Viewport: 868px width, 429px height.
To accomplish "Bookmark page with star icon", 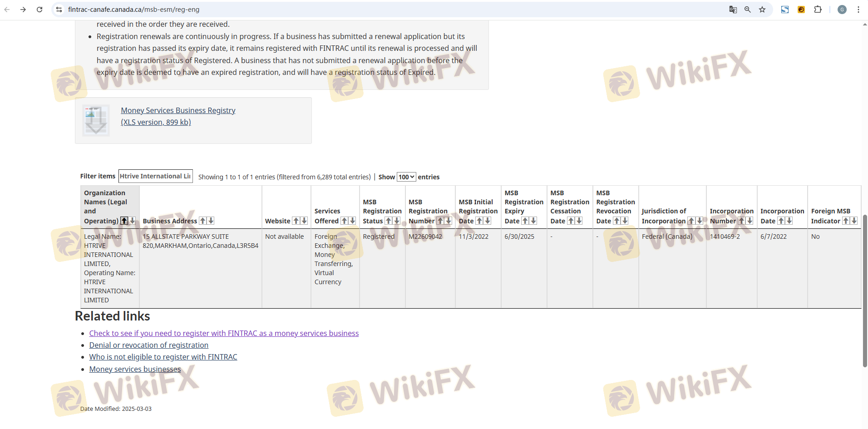I will pos(762,10).
